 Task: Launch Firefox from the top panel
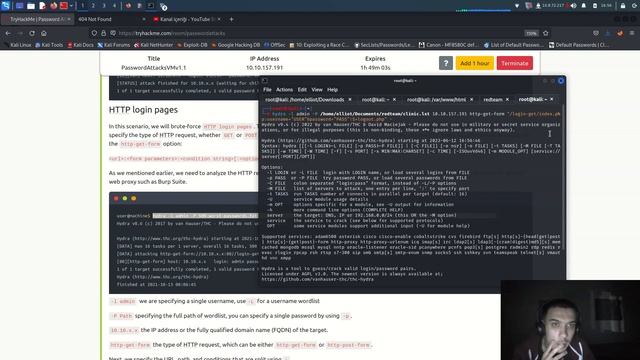(53, 6)
